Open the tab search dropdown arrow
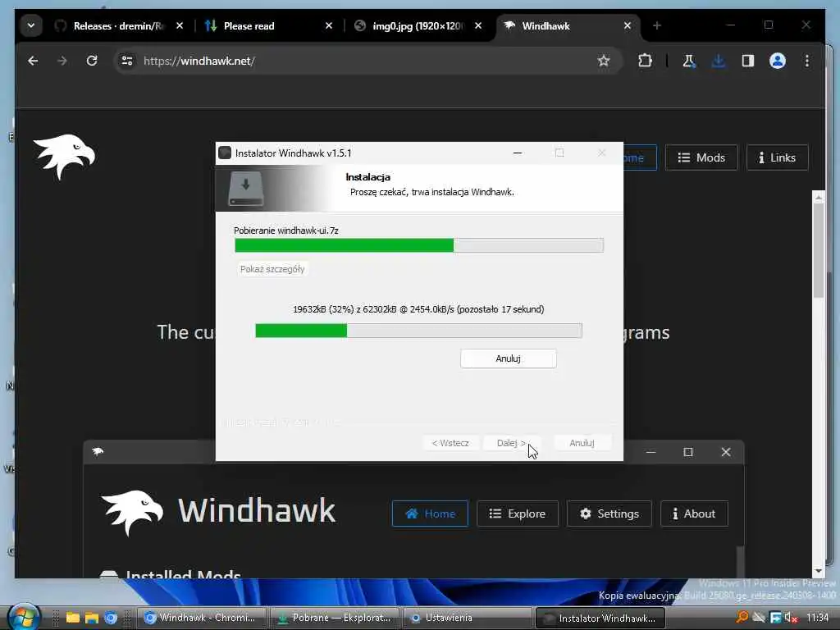 (31, 25)
